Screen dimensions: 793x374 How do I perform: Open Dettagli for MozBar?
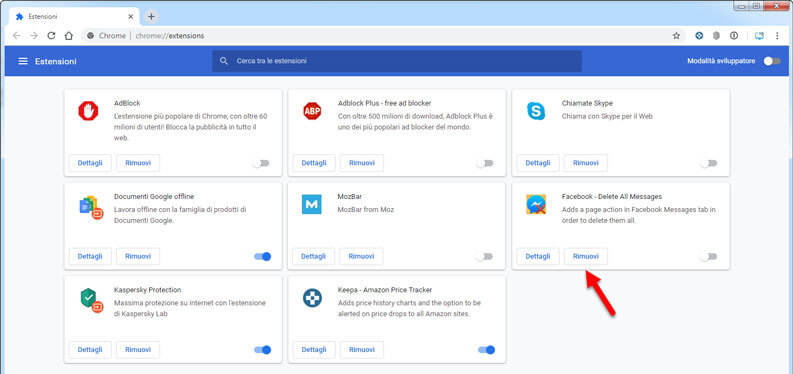coord(314,256)
